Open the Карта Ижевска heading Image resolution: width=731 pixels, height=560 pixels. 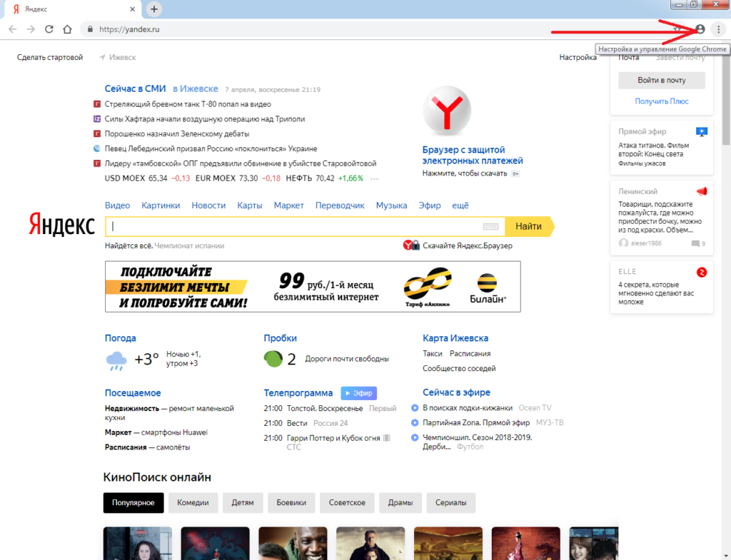(x=455, y=338)
